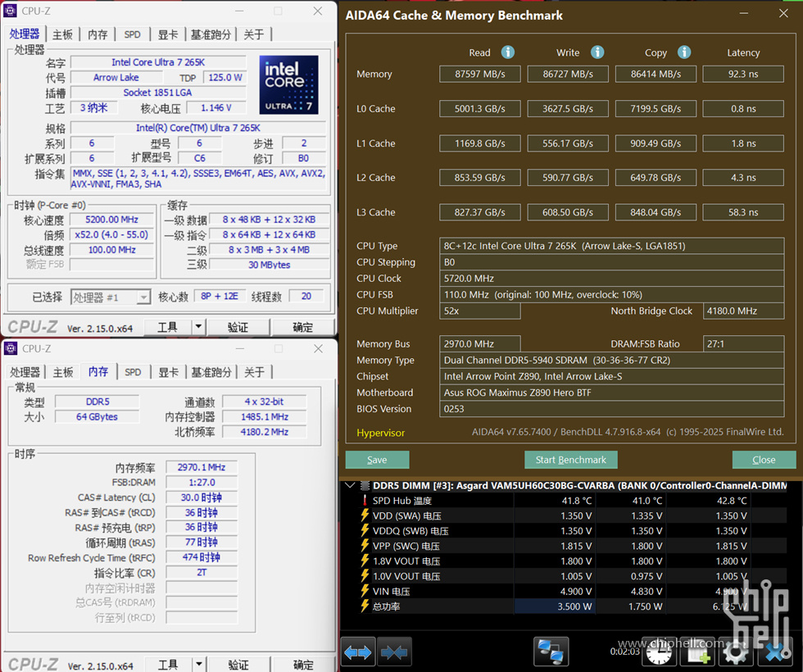Open 工具 dropdown arrow in processor CPU-Z window

click(x=198, y=327)
